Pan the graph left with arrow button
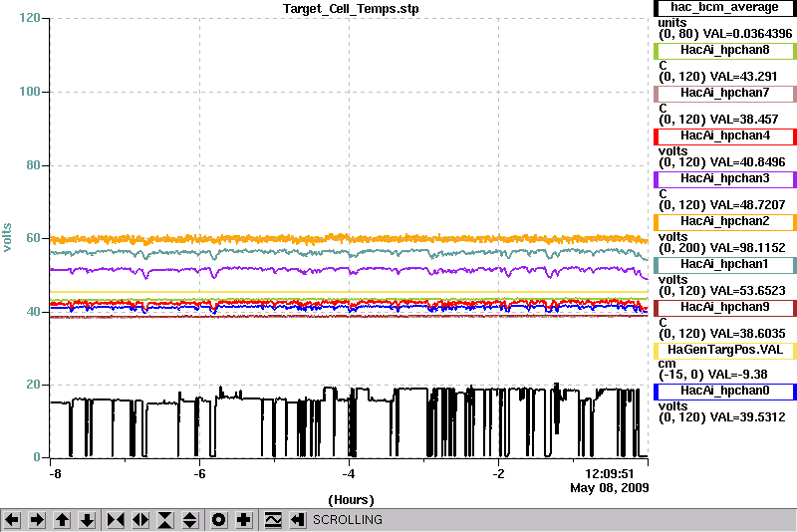Image resolution: width=797 pixels, height=532 pixels. 12,520
